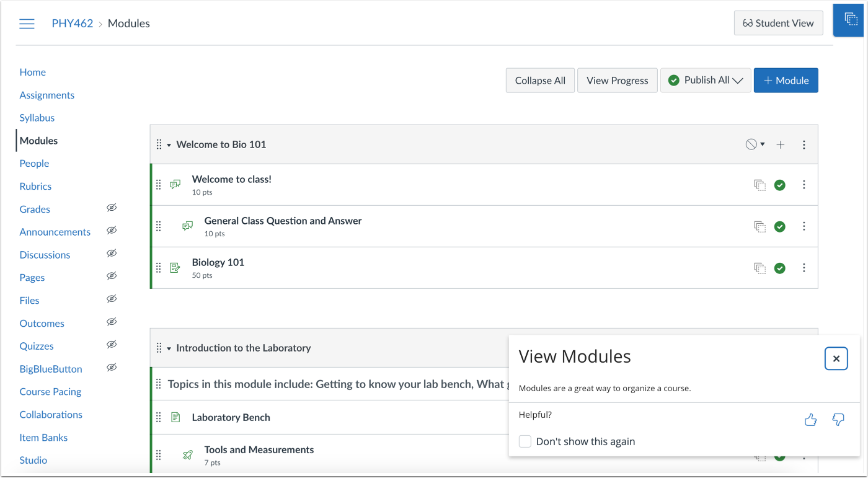Unpublish General Class Question and Answer item

pyautogui.click(x=780, y=226)
